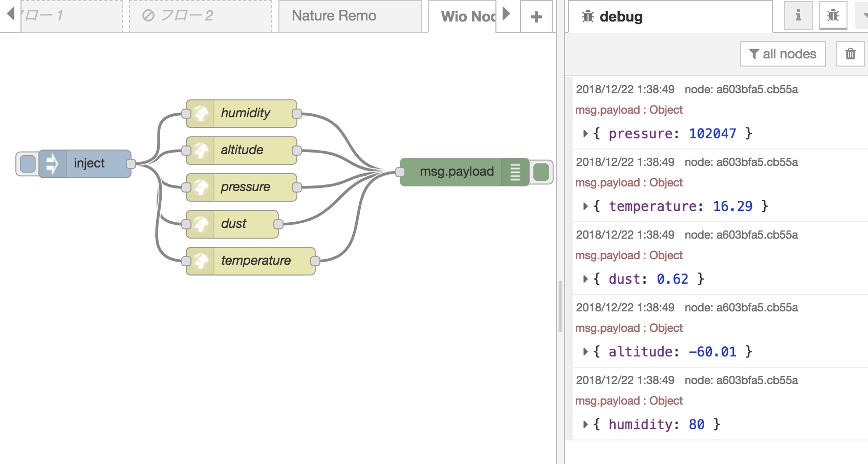Viewport: 868px width, 464px height.
Task: Open the all nodes debug filter
Action: pos(783,53)
